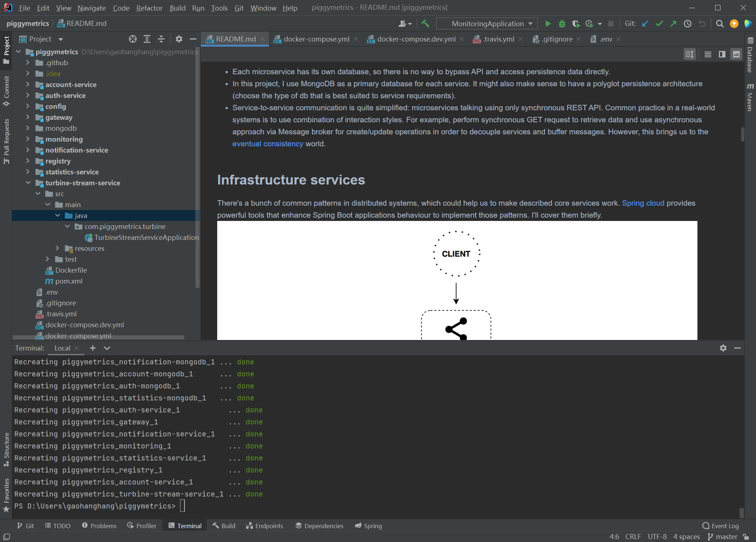This screenshot has width=756, height=542.
Task: Toggle preview-only markdown view
Action: click(736, 54)
